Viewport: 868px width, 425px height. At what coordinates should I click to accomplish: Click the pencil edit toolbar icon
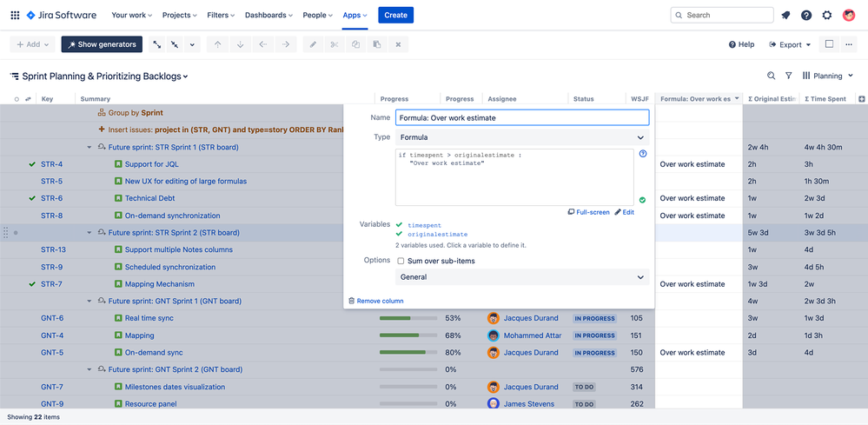point(314,45)
